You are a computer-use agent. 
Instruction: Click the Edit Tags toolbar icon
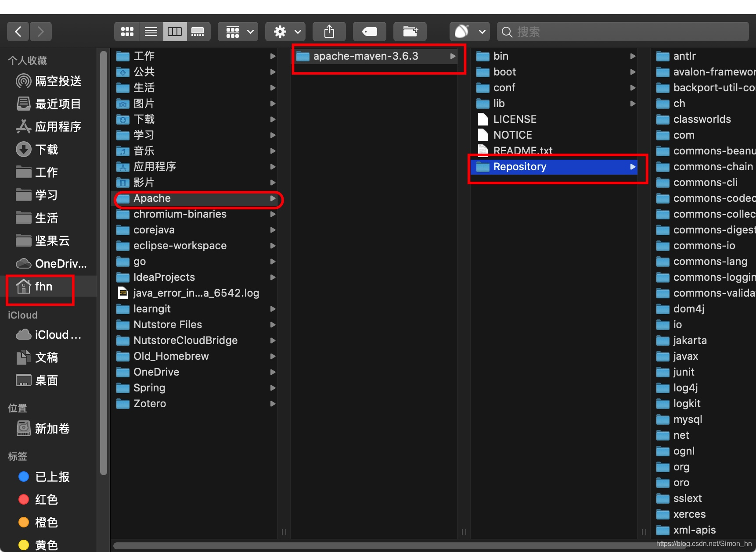pyautogui.click(x=370, y=32)
